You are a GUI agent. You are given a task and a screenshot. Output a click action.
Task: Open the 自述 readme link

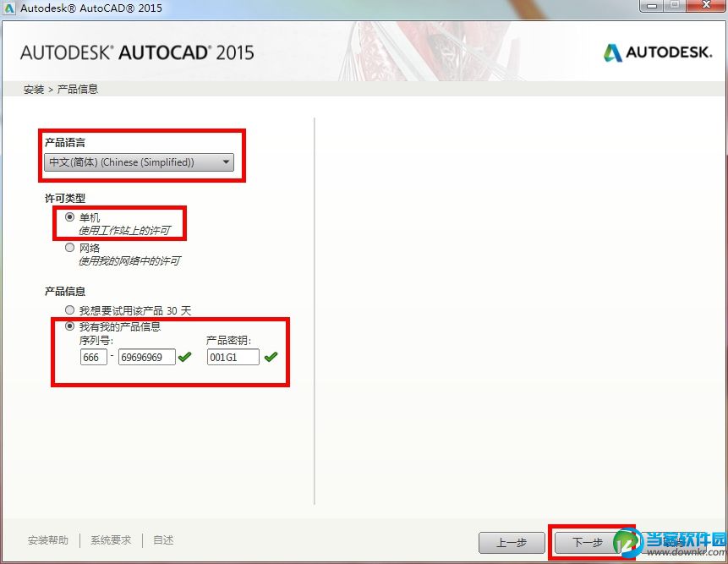[x=163, y=539]
